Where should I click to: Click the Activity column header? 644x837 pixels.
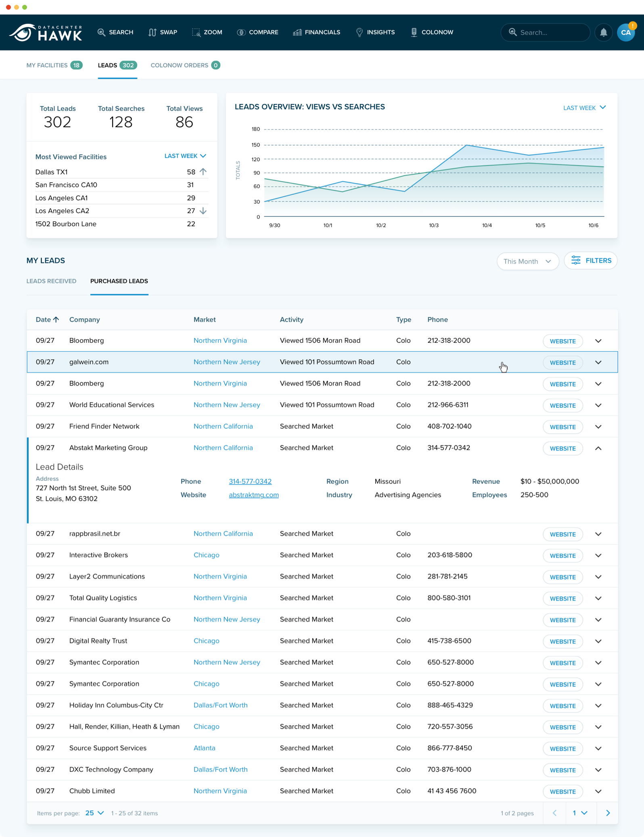[x=291, y=319]
